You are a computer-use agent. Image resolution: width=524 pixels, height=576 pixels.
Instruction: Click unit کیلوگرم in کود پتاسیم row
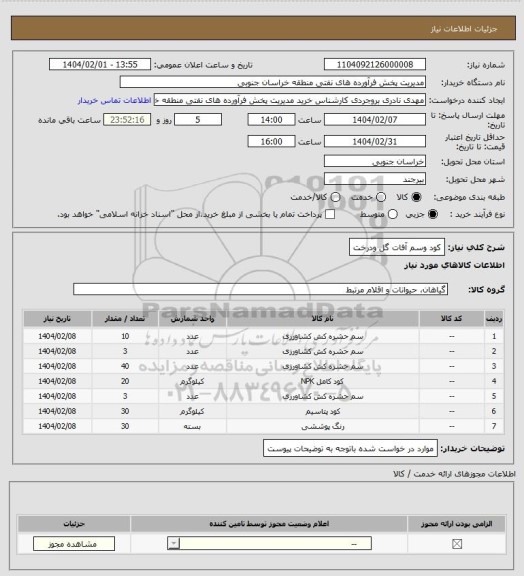tap(192, 411)
